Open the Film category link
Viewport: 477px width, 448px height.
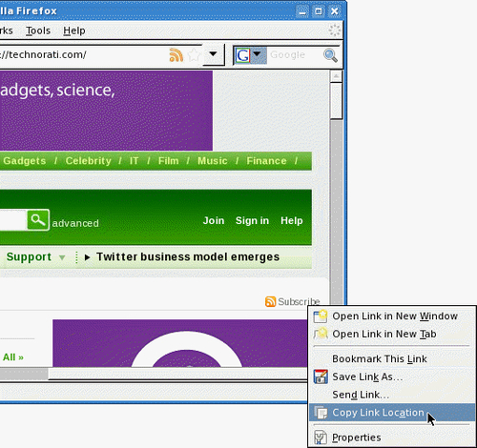(x=169, y=161)
